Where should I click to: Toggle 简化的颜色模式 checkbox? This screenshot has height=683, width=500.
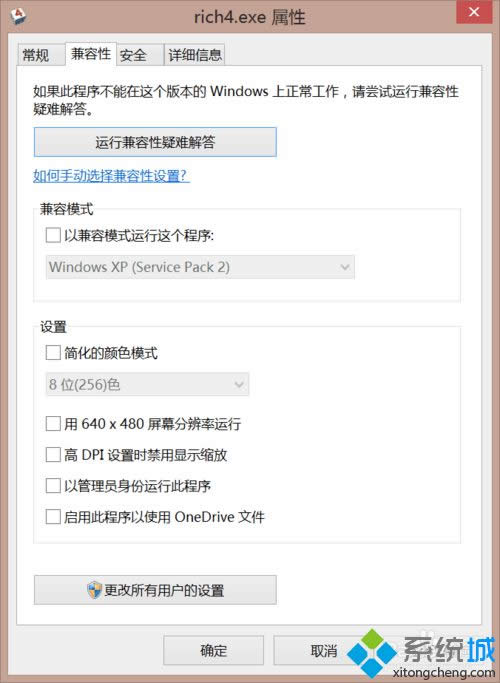(53, 352)
